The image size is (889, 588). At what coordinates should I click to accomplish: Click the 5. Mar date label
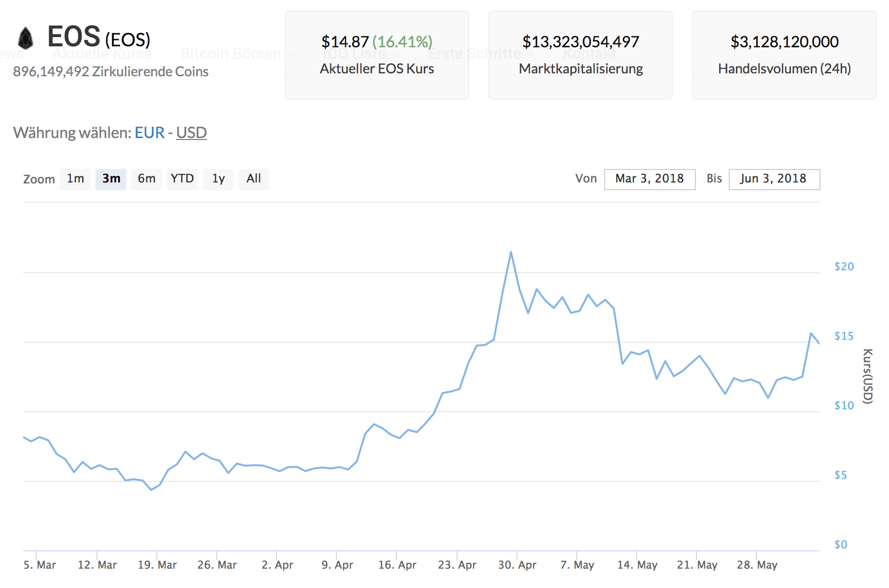[40, 565]
